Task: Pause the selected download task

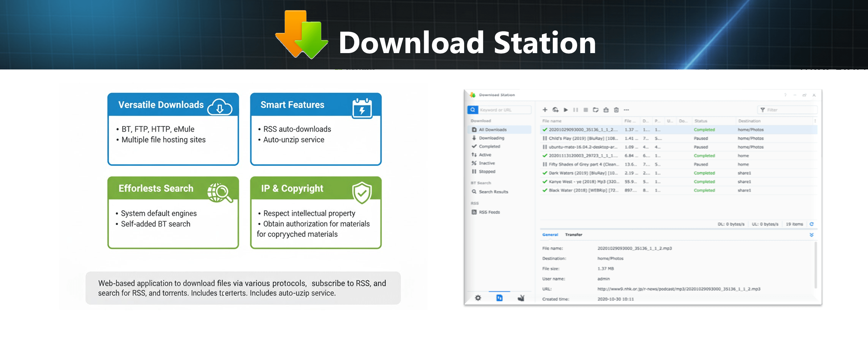Action: point(576,110)
